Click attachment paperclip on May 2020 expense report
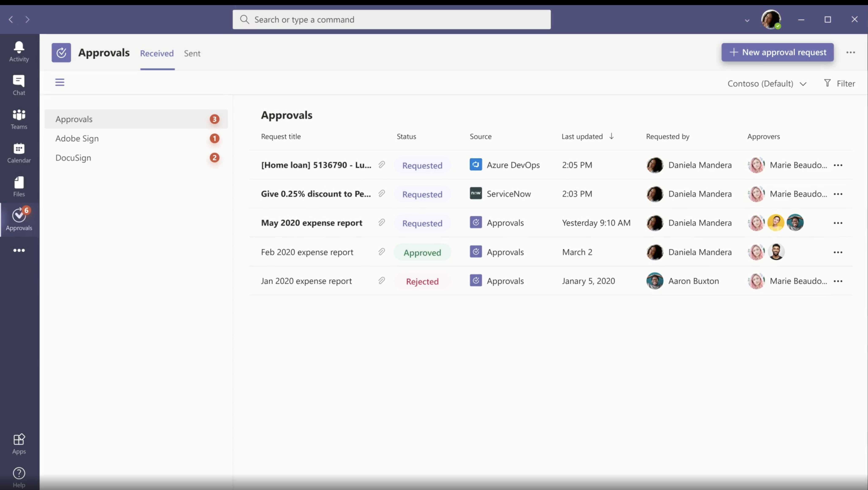The height and width of the screenshot is (490, 868). [381, 223]
